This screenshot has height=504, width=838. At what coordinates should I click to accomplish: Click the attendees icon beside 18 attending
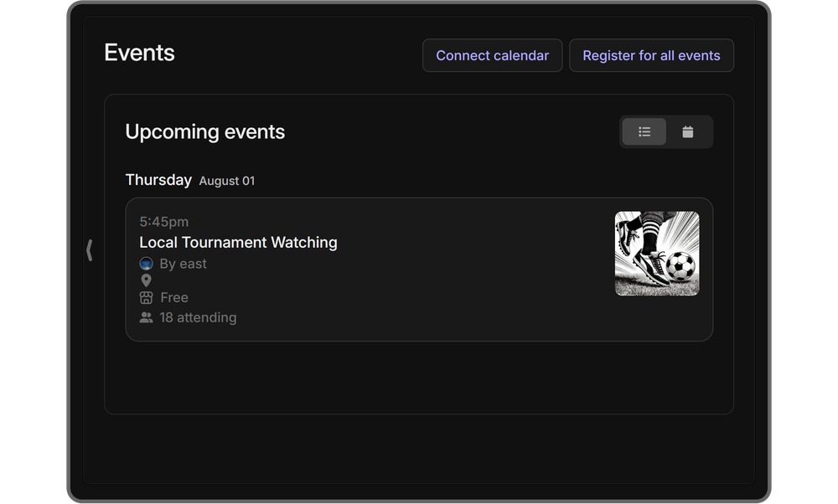(146, 317)
